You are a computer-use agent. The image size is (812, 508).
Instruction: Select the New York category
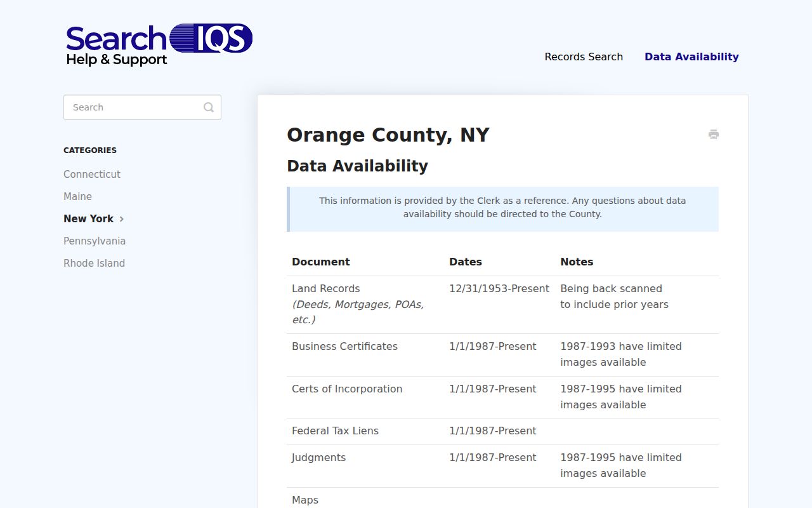[x=88, y=218]
